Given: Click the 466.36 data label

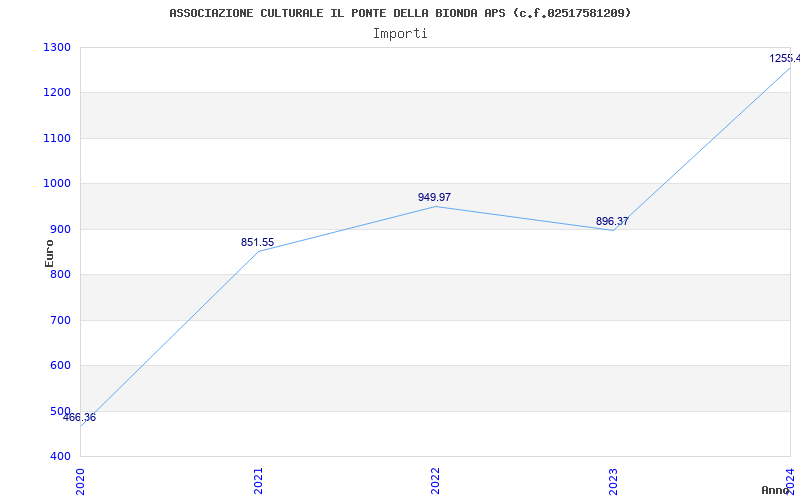Looking at the screenshot, I should pyautogui.click(x=79, y=417).
